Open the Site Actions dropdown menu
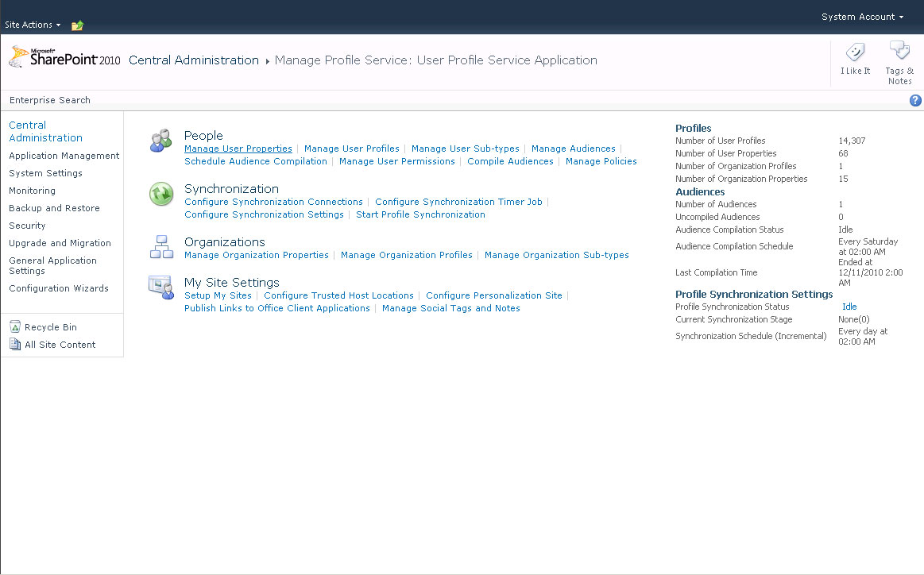This screenshot has height=575, width=924. (x=33, y=25)
